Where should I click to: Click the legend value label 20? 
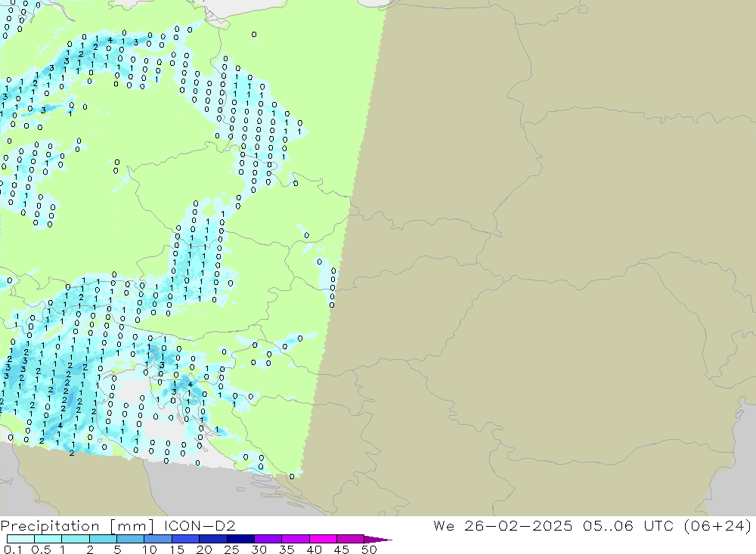(204, 549)
